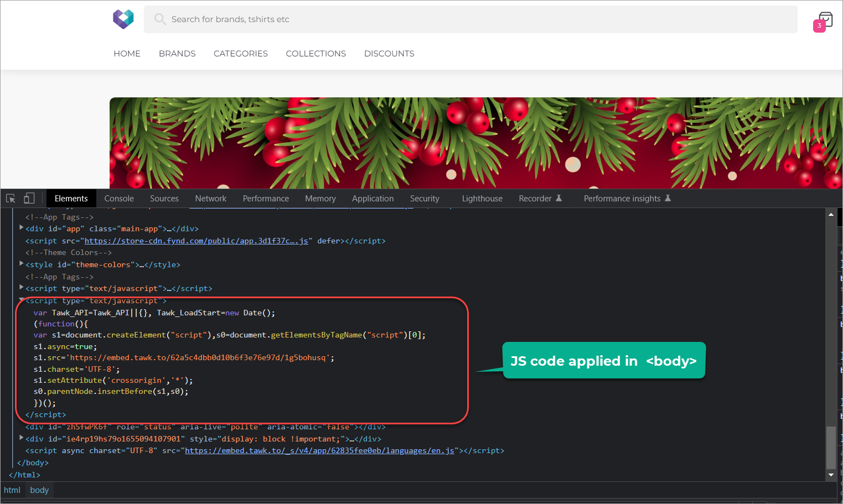Click the s1.setAttribute crossorigin code line

[x=113, y=380]
